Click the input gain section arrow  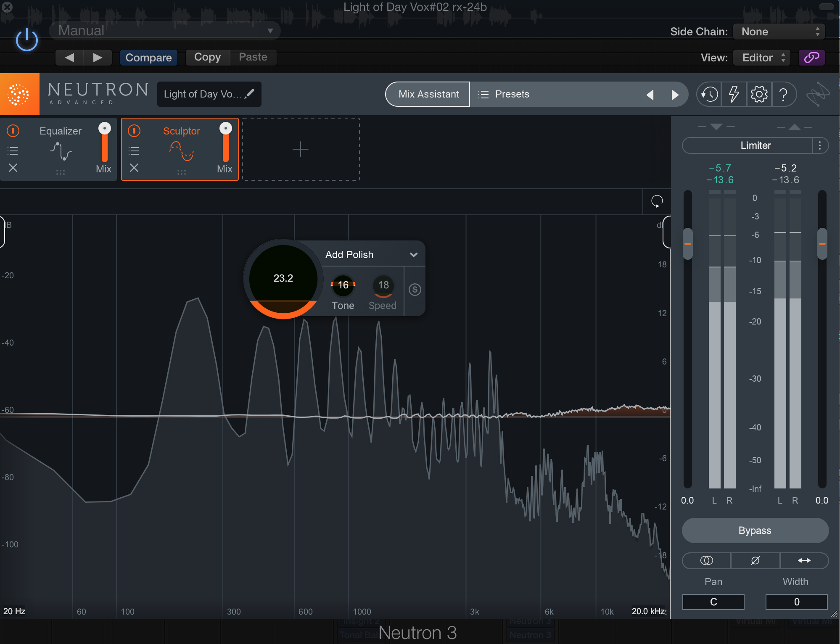716,127
